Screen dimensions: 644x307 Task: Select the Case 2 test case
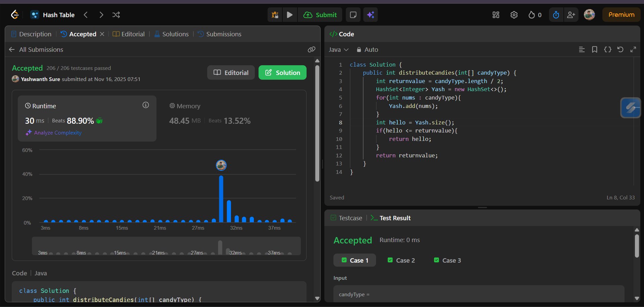click(x=401, y=260)
